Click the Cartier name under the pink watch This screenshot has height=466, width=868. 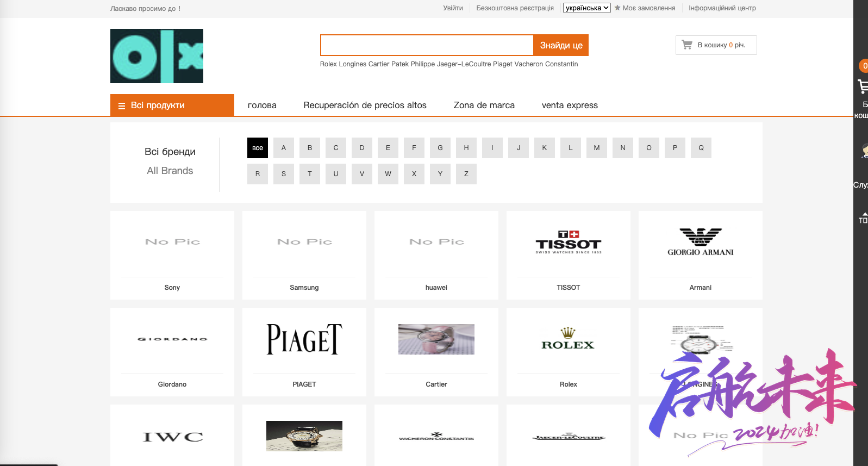click(436, 384)
